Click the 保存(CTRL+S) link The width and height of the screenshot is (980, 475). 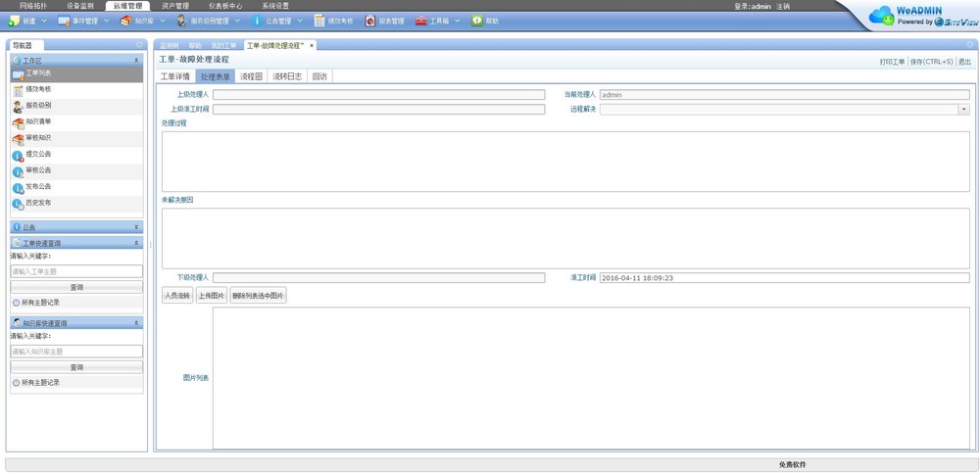coord(932,62)
